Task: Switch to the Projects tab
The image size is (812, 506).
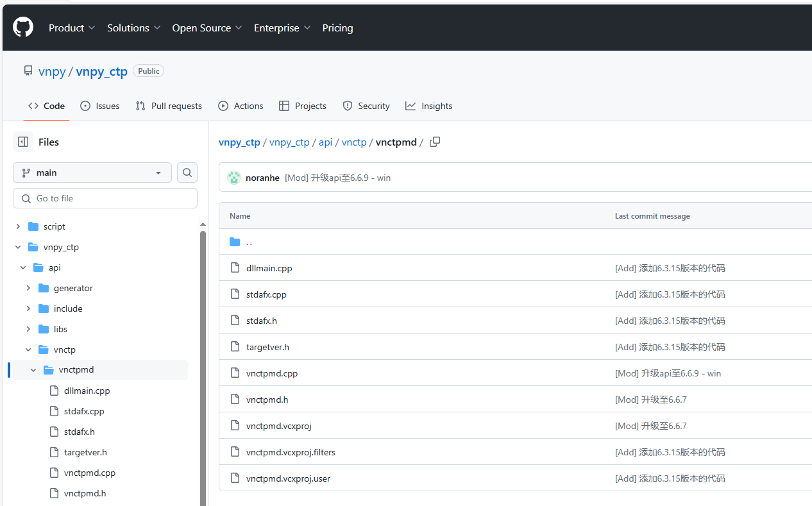Action: coord(303,106)
